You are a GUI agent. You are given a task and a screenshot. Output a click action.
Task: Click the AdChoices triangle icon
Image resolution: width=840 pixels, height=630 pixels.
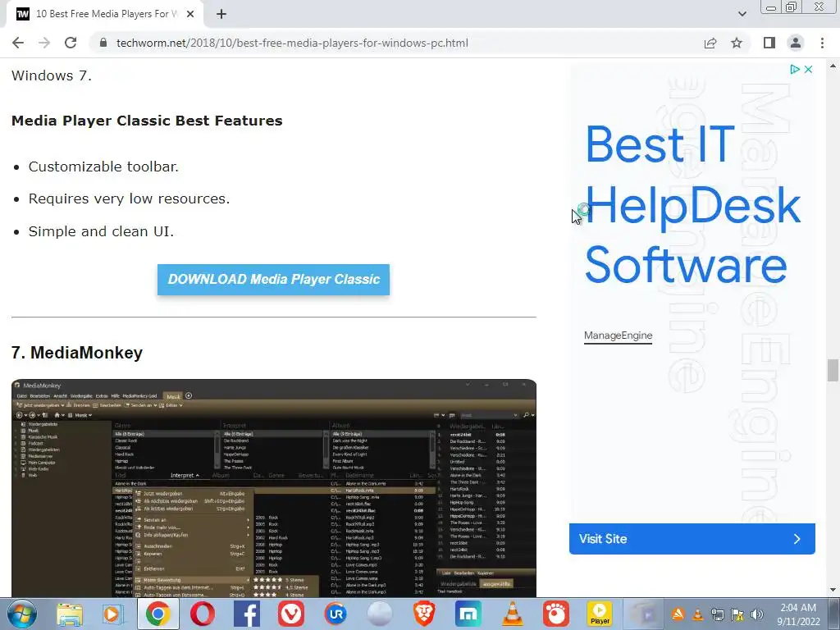coord(795,69)
